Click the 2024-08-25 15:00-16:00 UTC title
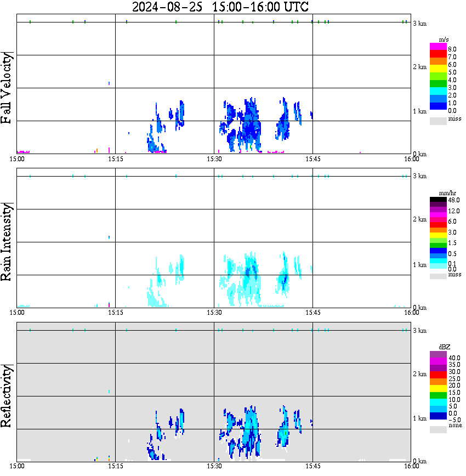Screen dimensions: 466x476 pos(220,7)
